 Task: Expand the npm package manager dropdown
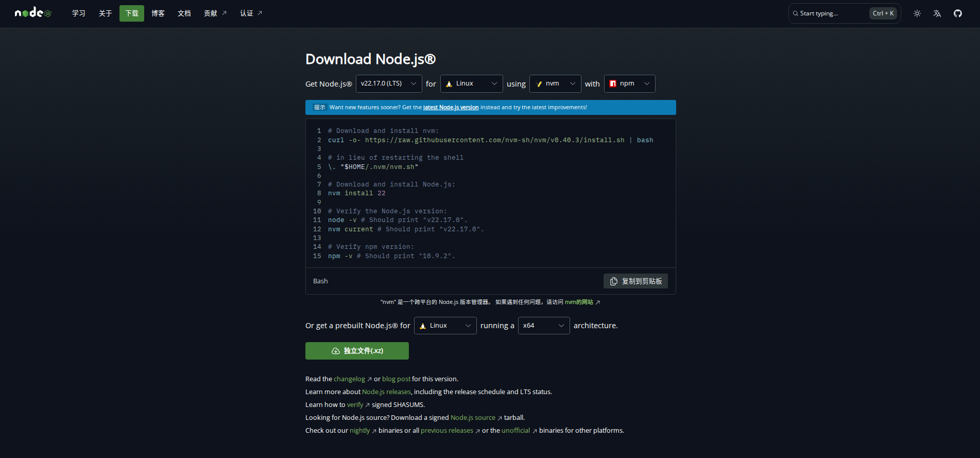[x=629, y=83]
